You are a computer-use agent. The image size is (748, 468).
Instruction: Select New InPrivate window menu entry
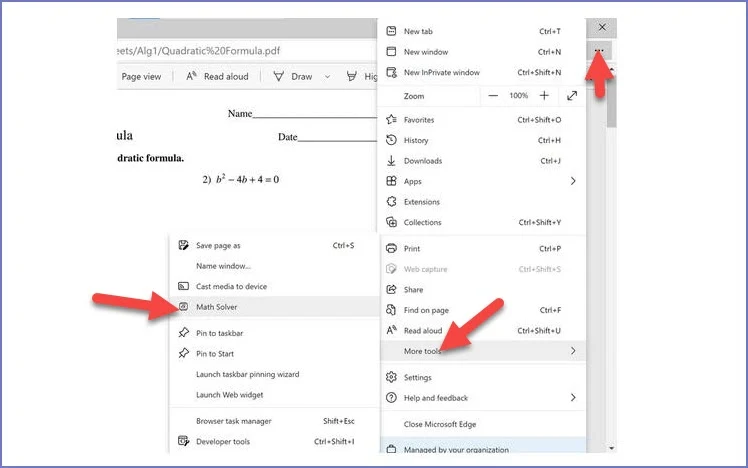pos(483,72)
